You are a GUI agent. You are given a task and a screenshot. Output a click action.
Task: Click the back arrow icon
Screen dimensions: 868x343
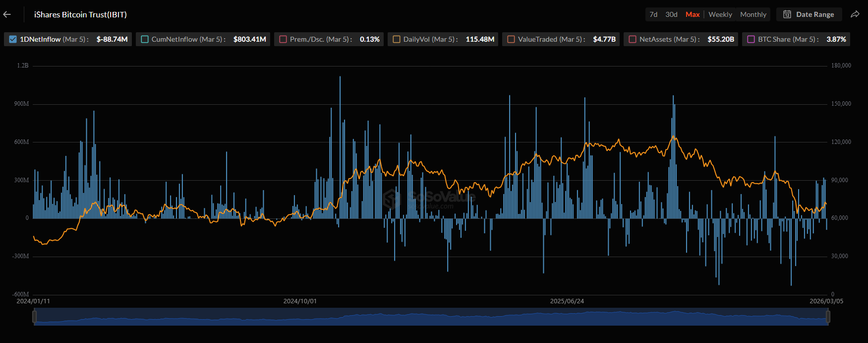pos(7,14)
